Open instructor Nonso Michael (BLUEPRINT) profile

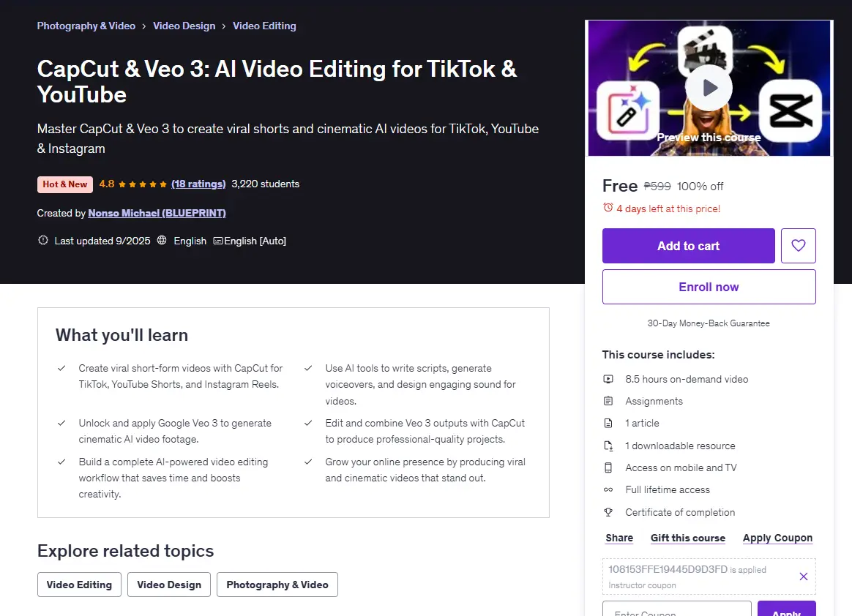[157, 213]
